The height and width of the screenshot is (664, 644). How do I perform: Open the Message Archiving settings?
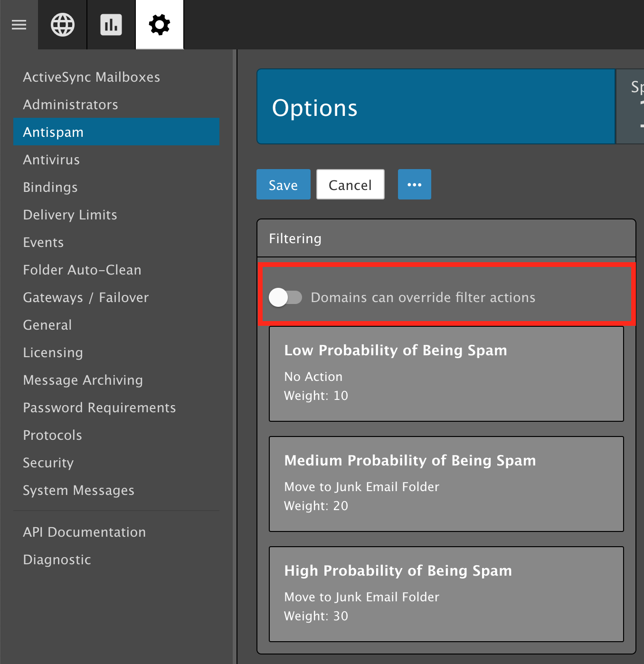83,380
